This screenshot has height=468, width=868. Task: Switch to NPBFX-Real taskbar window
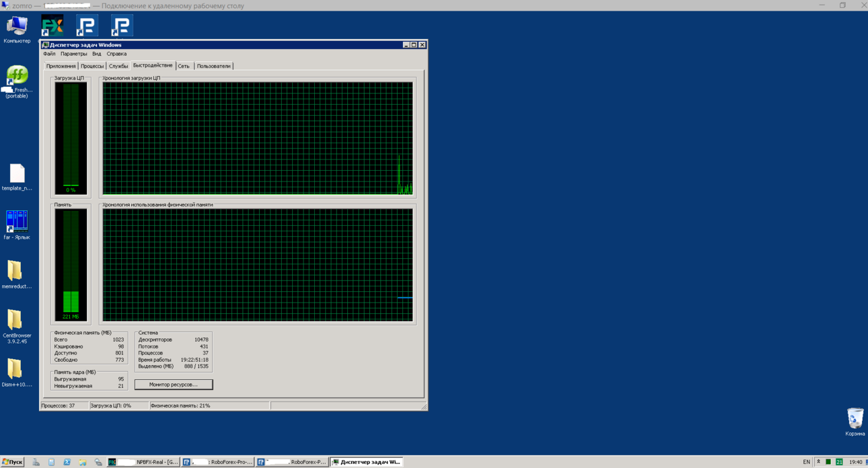(143, 462)
